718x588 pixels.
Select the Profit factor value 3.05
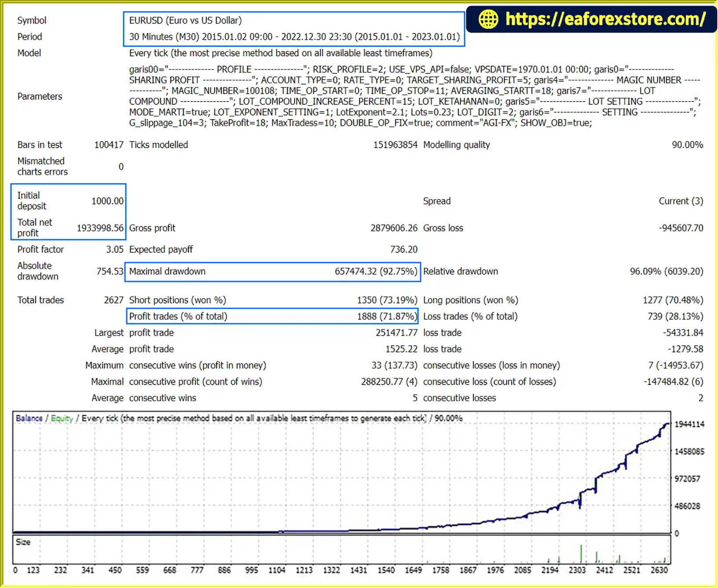115,249
